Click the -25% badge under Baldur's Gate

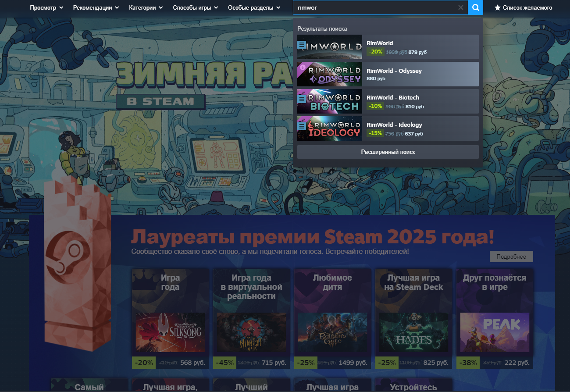(305, 363)
